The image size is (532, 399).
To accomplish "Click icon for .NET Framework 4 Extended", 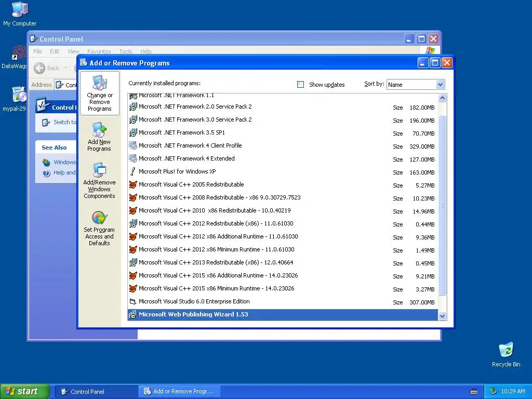I will [x=133, y=159].
